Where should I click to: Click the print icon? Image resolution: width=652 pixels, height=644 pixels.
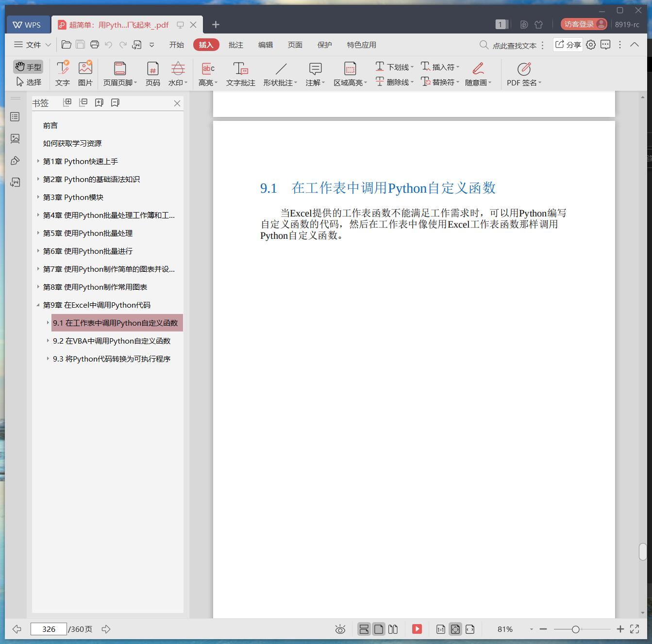[x=95, y=45]
